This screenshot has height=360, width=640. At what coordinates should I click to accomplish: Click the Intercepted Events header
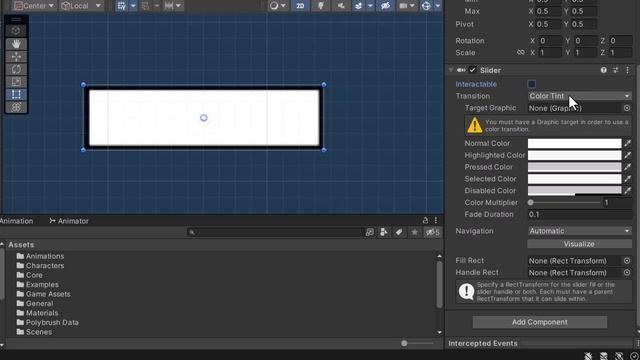pyautogui.click(x=483, y=343)
